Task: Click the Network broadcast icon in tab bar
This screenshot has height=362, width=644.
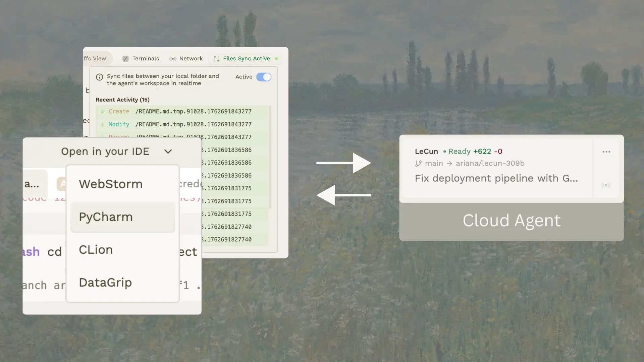Action: point(173,59)
